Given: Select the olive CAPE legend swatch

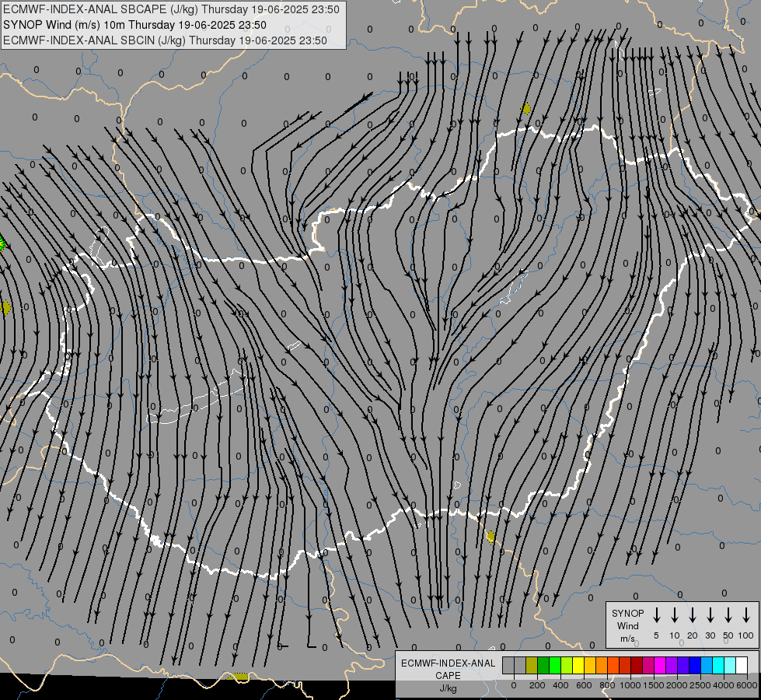Looking at the screenshot, I should [532, 665].
